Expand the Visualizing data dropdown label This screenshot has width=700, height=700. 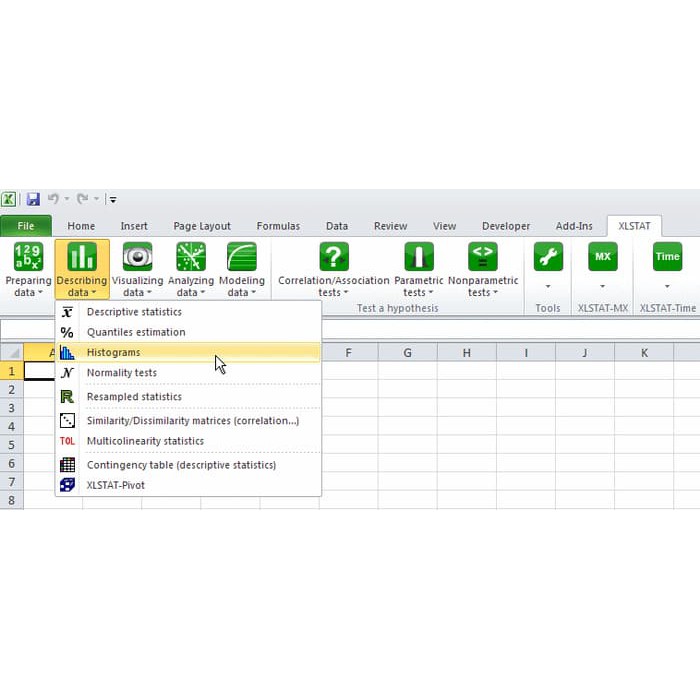tap(138, 286)
